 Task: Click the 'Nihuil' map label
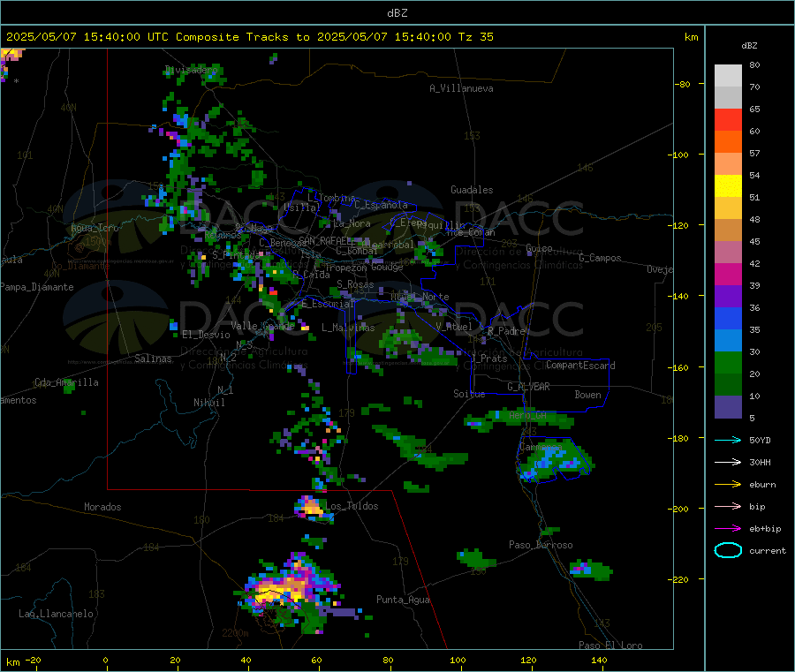208,403
